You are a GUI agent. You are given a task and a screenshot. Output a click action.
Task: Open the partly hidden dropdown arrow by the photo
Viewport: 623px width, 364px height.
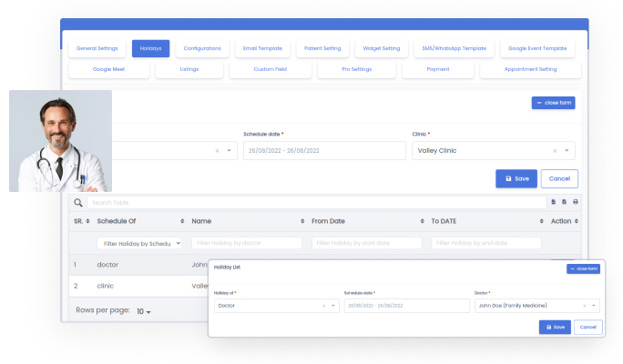230,150
